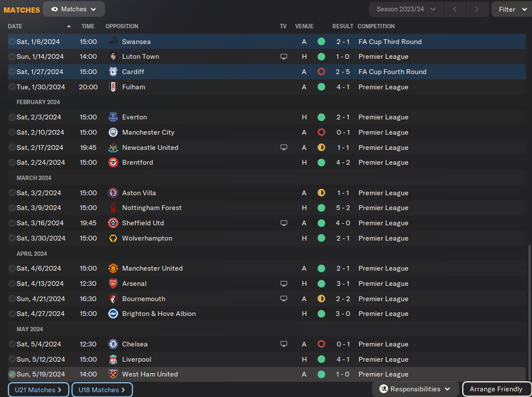Viewport: 532px width, 397px height.
Task: Open the Matches view dropdown
Action: [x=74, y=9]
